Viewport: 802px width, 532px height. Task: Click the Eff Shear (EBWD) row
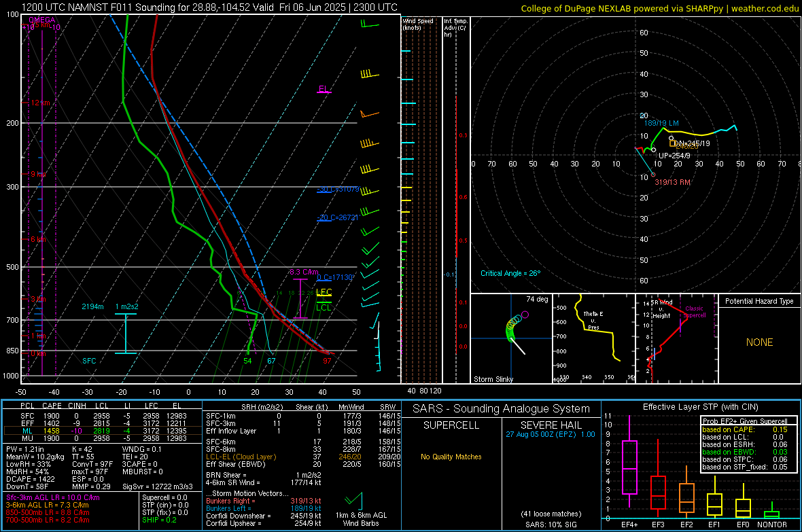[x=303, y=464]
